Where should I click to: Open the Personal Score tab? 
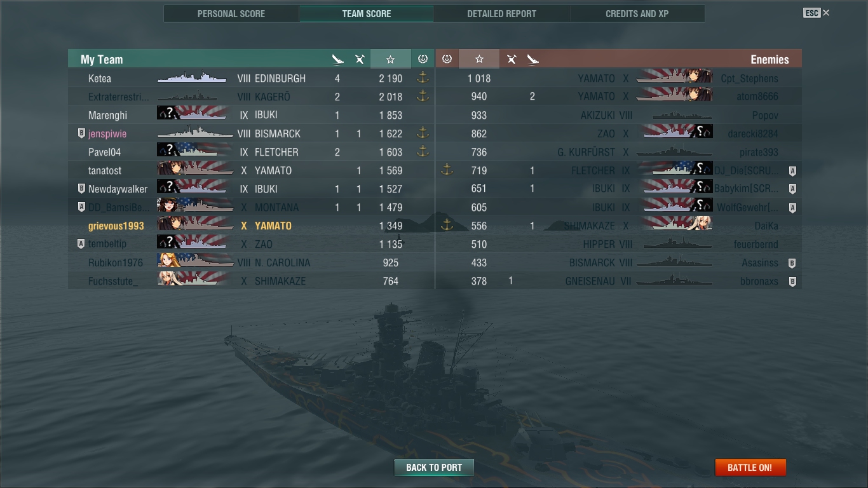pos(231,13)
